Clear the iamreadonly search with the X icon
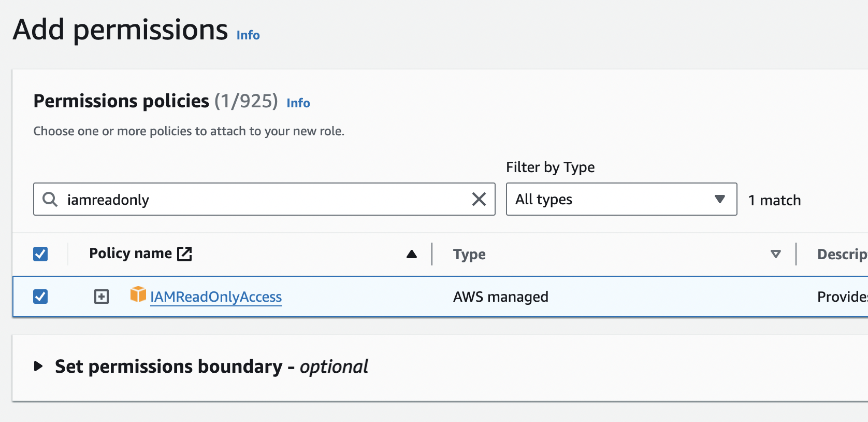 click(x=479, y=199)
